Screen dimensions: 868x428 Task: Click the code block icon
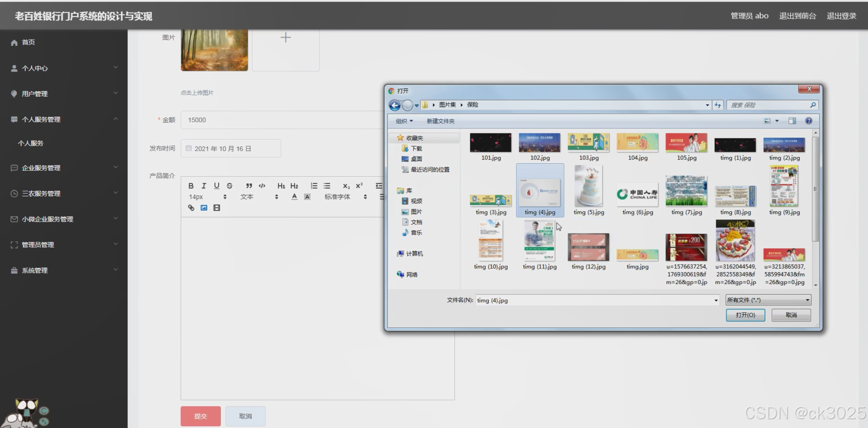262,186
